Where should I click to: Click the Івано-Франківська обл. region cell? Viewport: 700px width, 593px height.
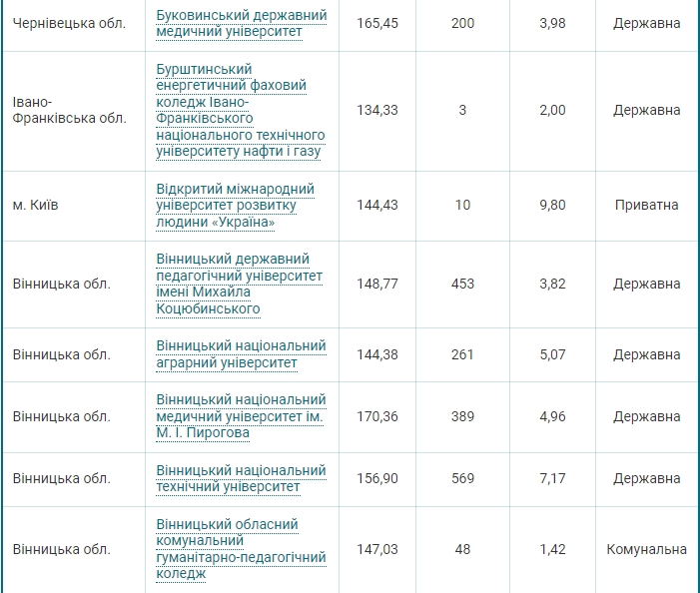tap(69, 110)
